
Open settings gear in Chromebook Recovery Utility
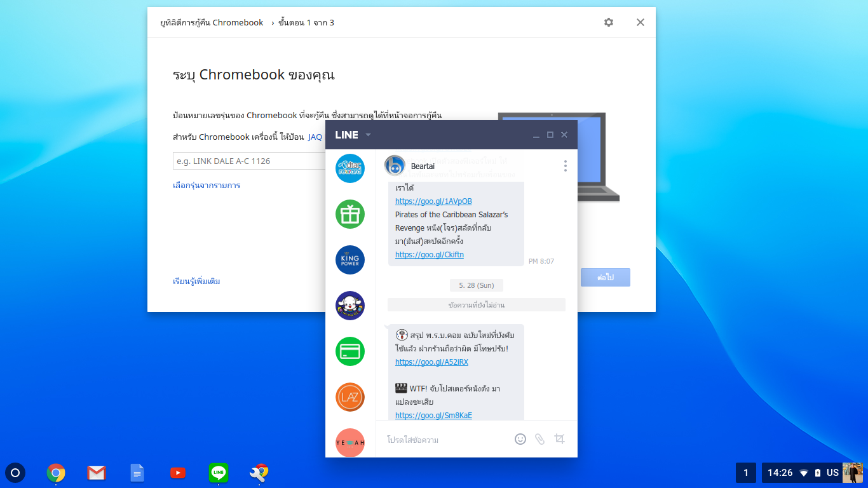pyautogui.click(x=609, y=22)
